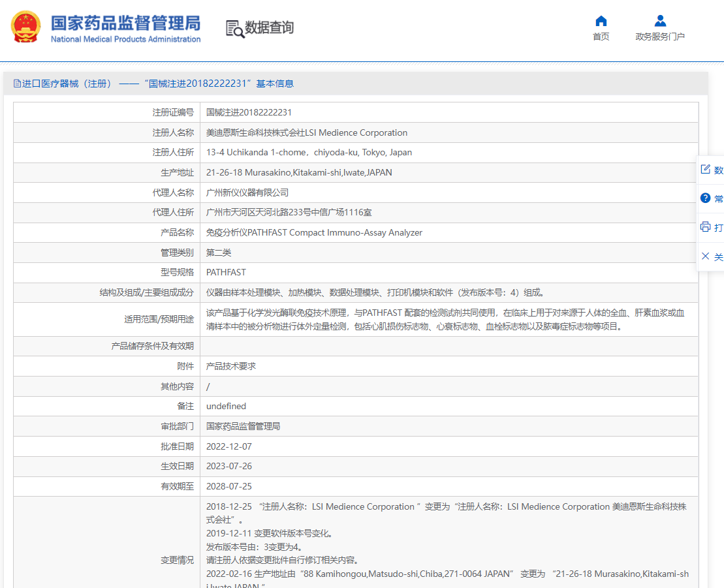This screenshot has width=724, height=588.
Task: Click the 型号规格 row label
Action: coord(178,272)
